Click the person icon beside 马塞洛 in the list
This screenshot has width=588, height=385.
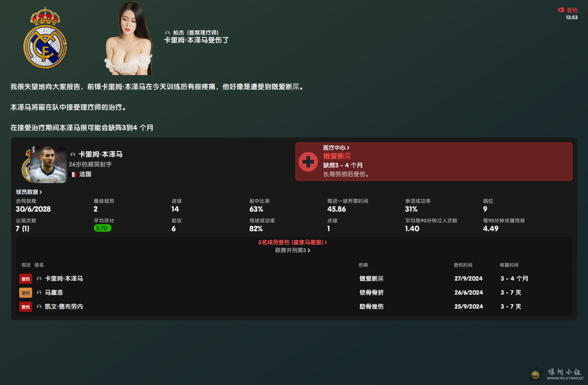tap(39, 293)
